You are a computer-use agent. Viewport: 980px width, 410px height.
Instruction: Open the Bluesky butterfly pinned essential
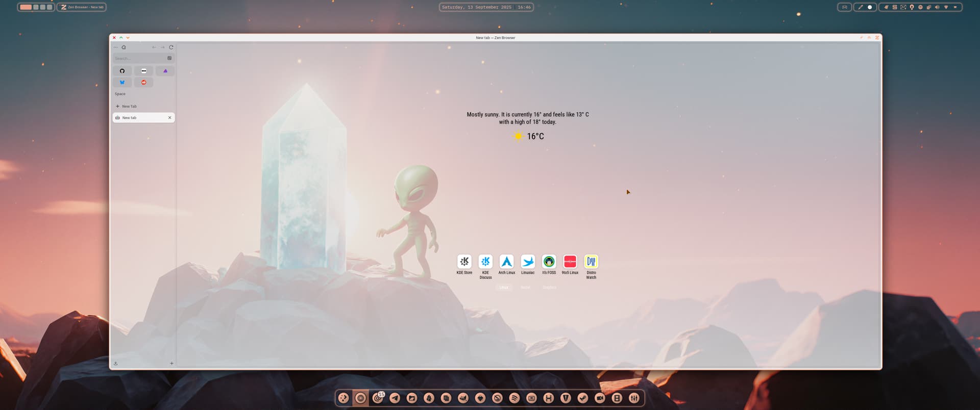click(x=122, y=82)
